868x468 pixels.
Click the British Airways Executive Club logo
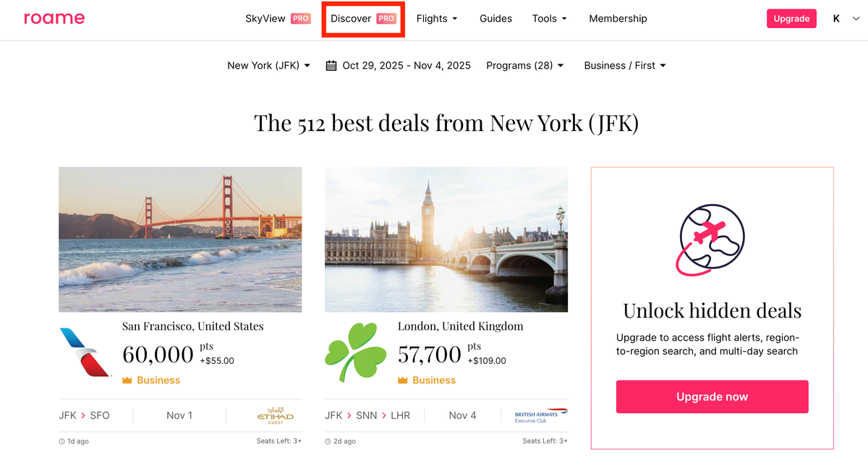click(x=541, y=415)
